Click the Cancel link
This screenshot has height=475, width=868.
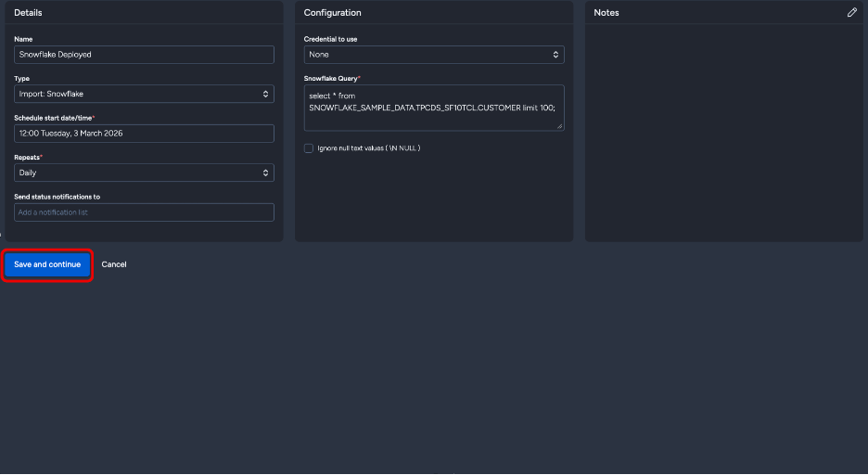coord(114,264)
